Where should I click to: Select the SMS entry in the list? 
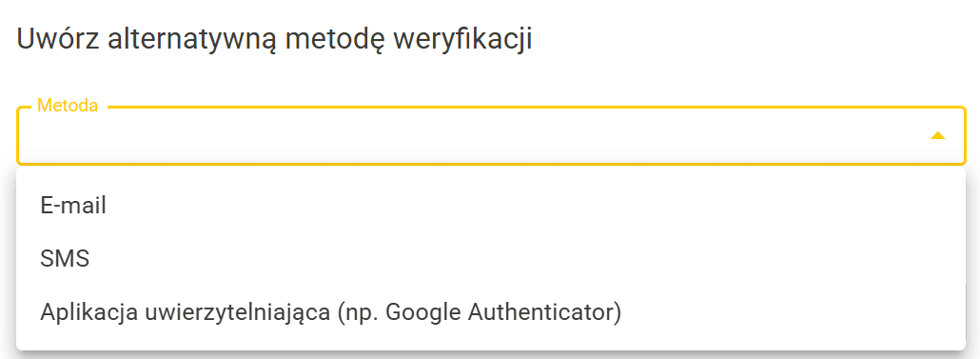(x=491, y=258)
